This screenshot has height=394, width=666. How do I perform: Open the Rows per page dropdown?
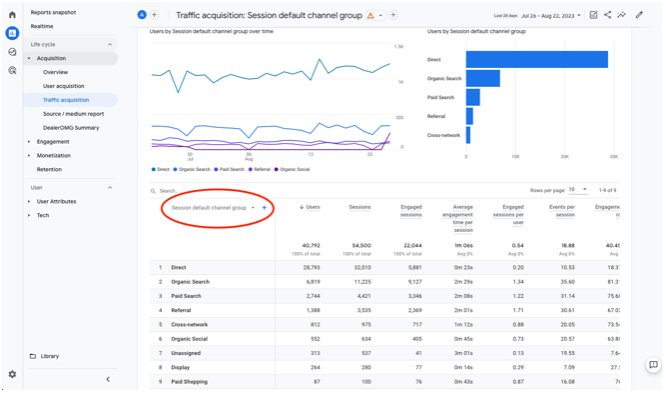(578, 189)
